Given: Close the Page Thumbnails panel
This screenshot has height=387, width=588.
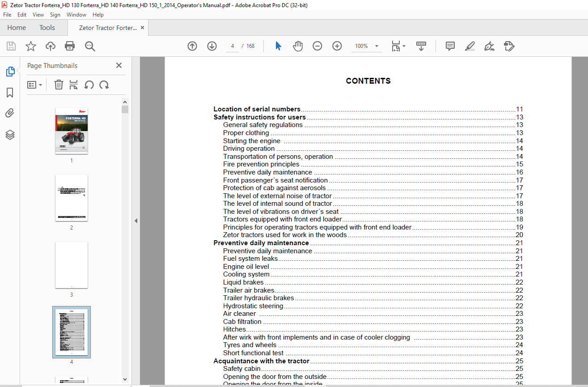Looking at the screenshot, I should [119, 65].
